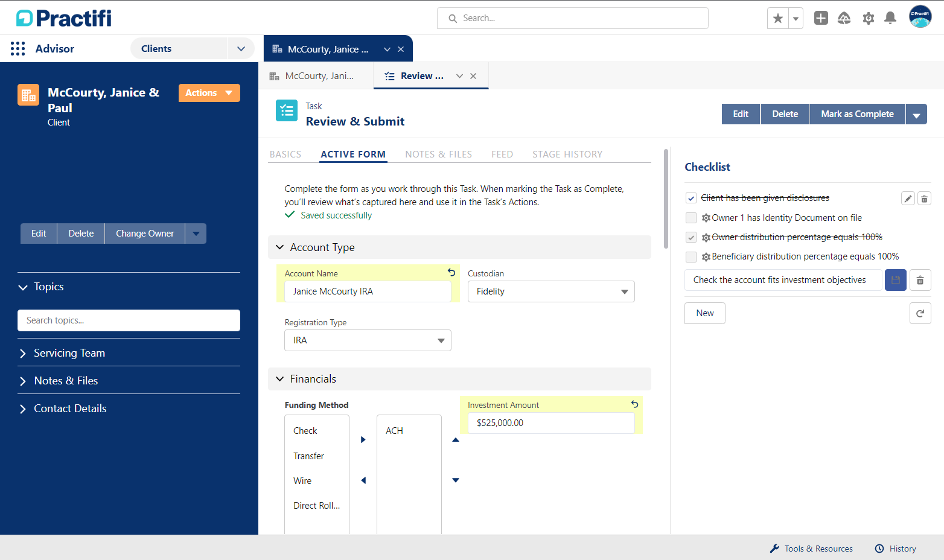This screenshot has width=944, height=560.
Task: Open the NOTES & FILES tab
Action: (x=439, y=154)
